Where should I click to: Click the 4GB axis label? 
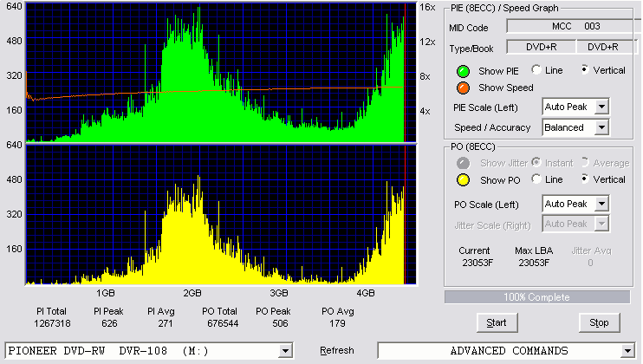[x=366, y=293]
